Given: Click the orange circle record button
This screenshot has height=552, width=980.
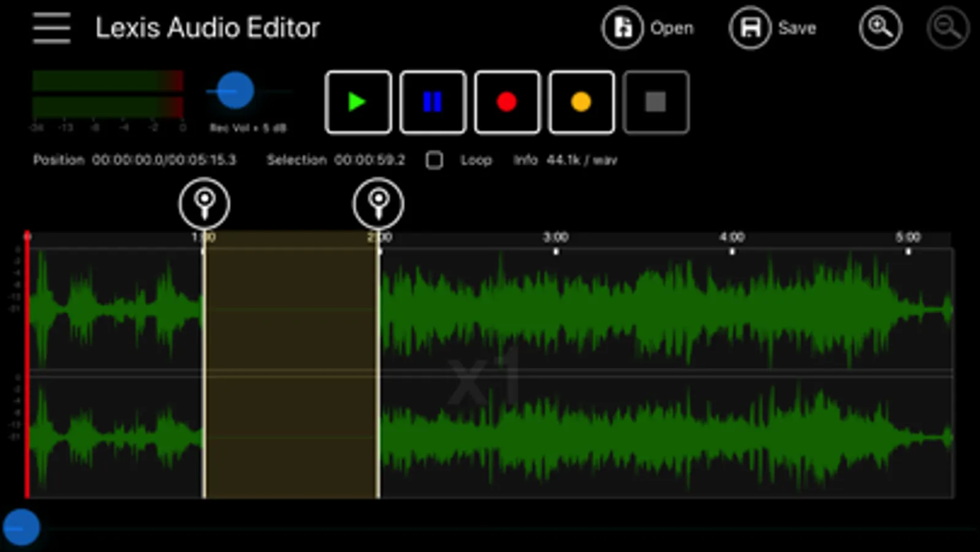Looking at the screenshot, I should 581,102.
